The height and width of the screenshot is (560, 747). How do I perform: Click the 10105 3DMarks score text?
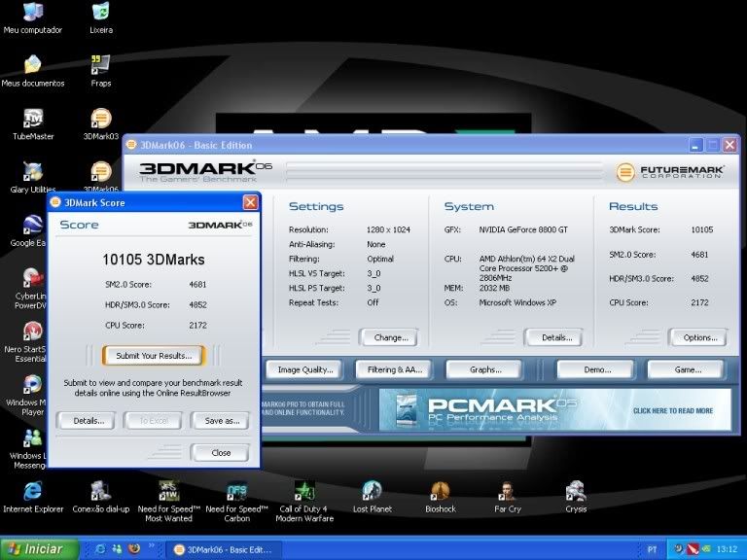coord(154,260)
